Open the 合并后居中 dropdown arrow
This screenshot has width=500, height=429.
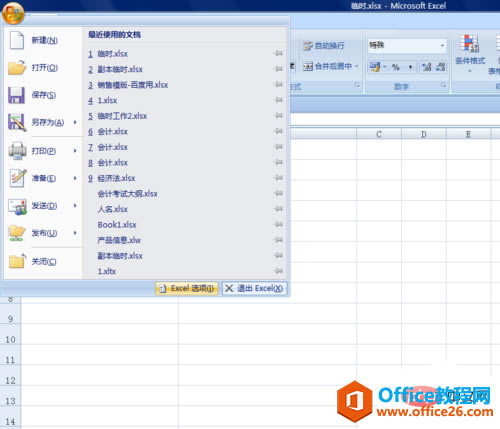(357, 66)
